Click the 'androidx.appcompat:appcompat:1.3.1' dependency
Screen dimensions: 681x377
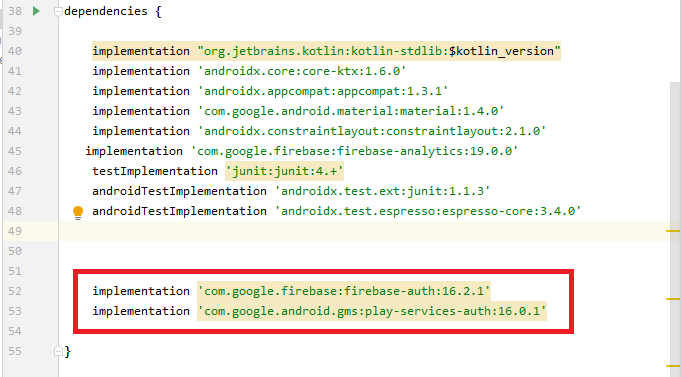click(323, 91)
